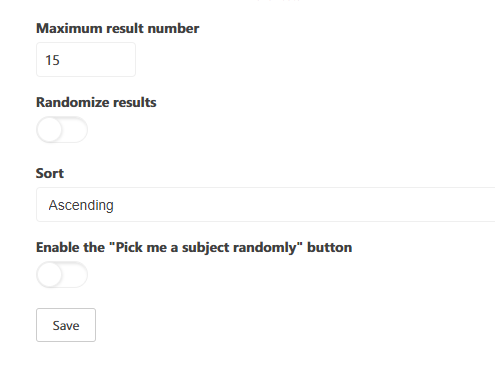Click the track of the random subject button switch
The width and height of the screenshot is (495, 368).
point(75,275)
